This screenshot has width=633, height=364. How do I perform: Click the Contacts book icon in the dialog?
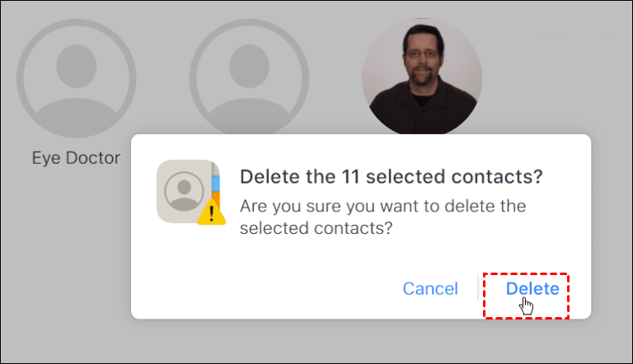(x=186, y=191)
